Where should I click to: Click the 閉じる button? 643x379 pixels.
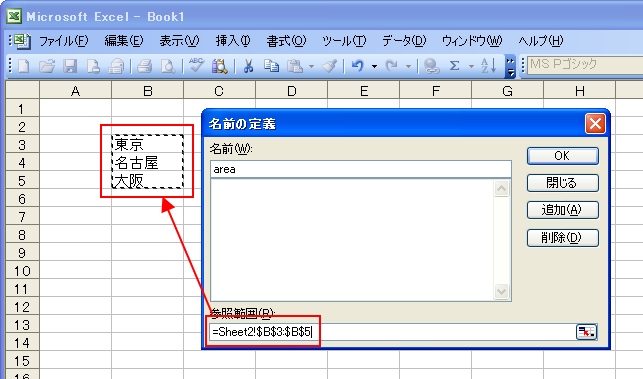tap(562, 183)
